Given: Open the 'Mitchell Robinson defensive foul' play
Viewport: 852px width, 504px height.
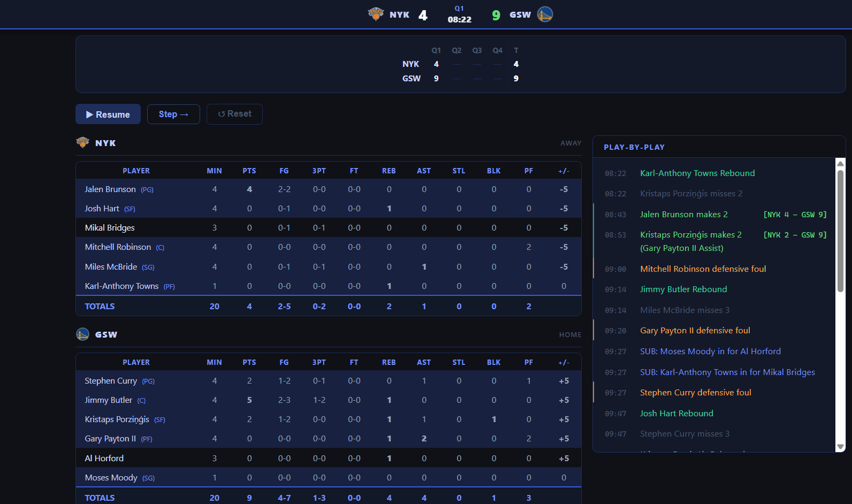Looking at the screenshot, I should point(714,269).
